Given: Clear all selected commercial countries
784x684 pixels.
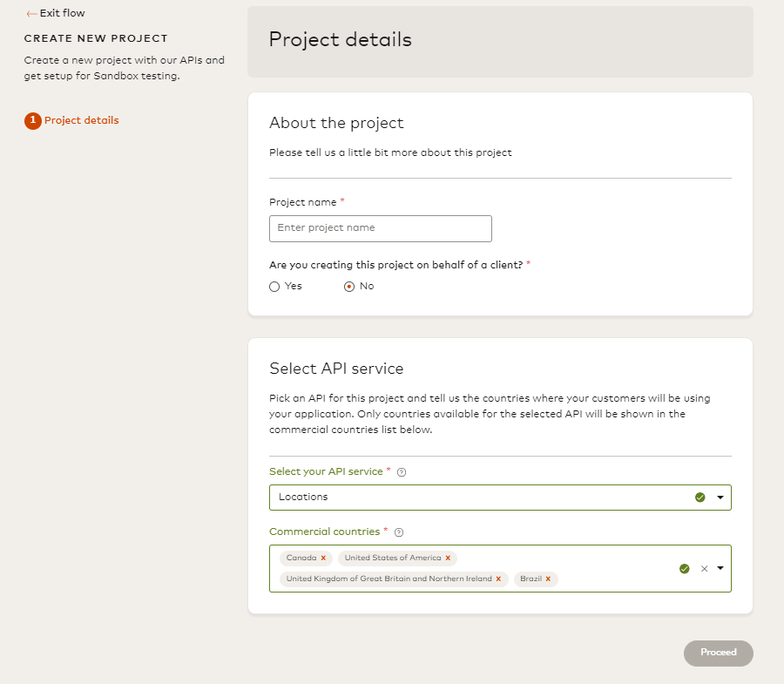Looking at the screenshot, I should click(x=704, y=568).
